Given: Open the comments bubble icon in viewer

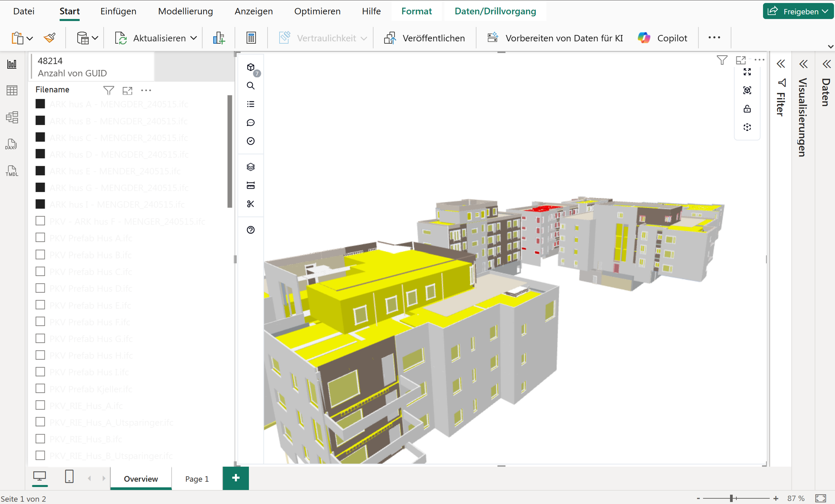Looking at the screenshot, I should point(250,123).
